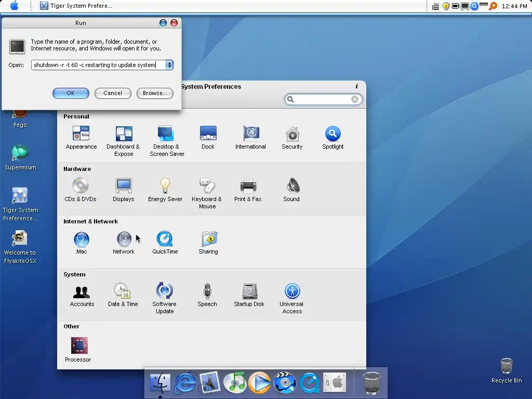
Task: Open the orange media player dock icon
Action: pyautogui.click(x=260, y=383)
